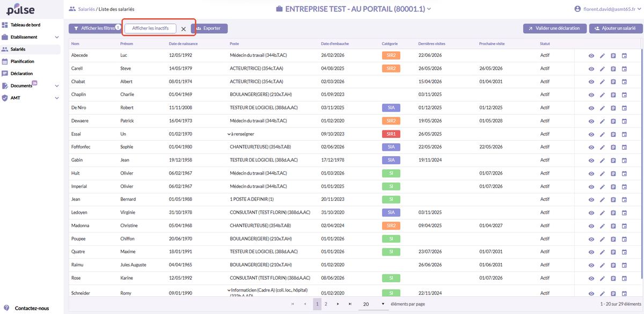This screenshot has height=314, width=644.
Task: Open the florent.david@asmt65.fr account menu
Action: click(608, 9)
